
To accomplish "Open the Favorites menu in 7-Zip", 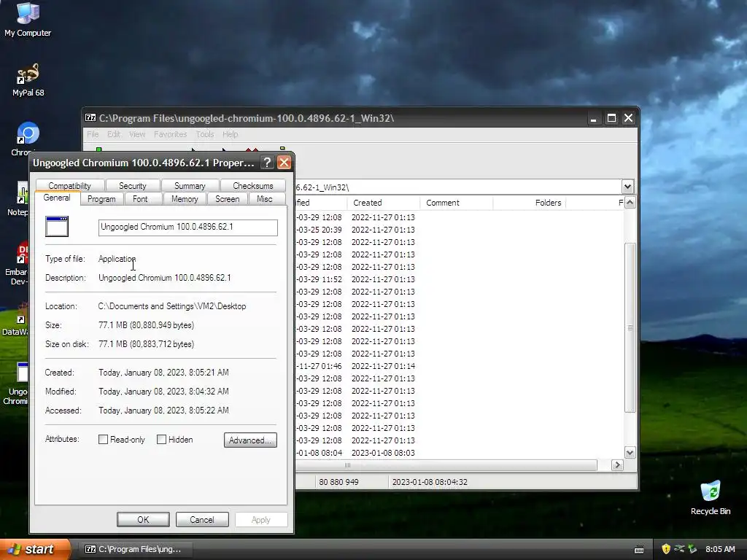I will (170, 134).
